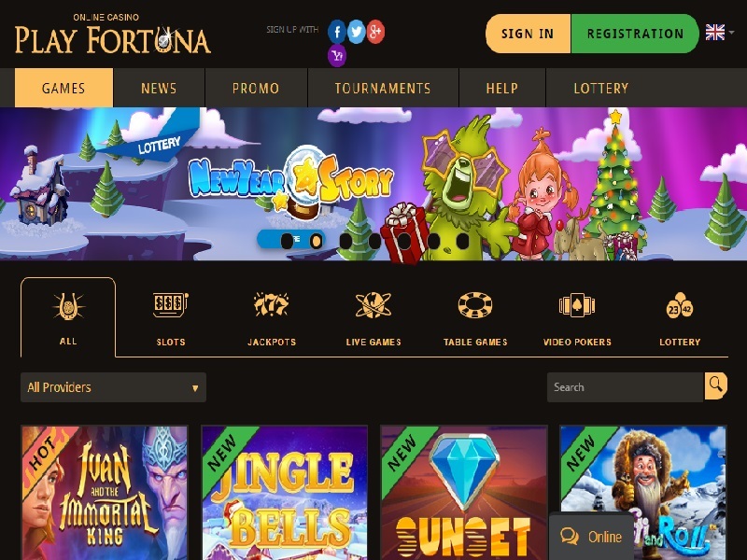Click the Sign In button

pyautogui.click(x=528, y=34)
